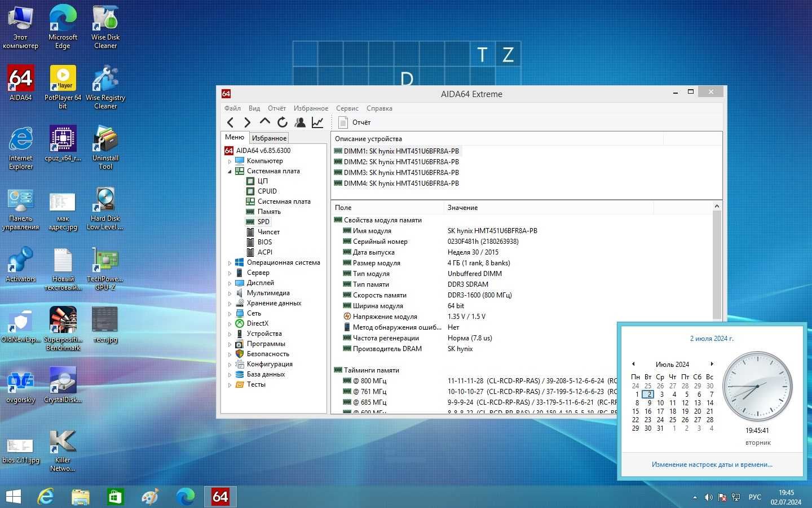This screenshot has width=812, height=508.
Task: Go up one level with the up arrow
Action: pos(264,122)
